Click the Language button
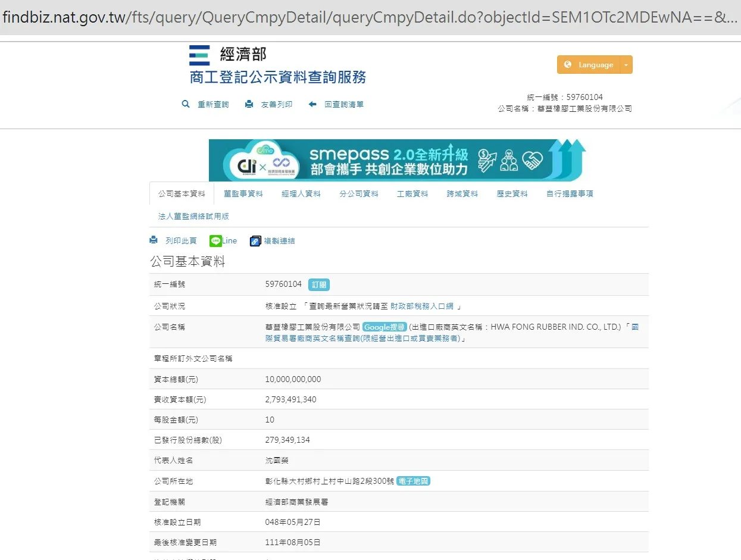This screenshot has height=560, width=741. click(589, 65)
